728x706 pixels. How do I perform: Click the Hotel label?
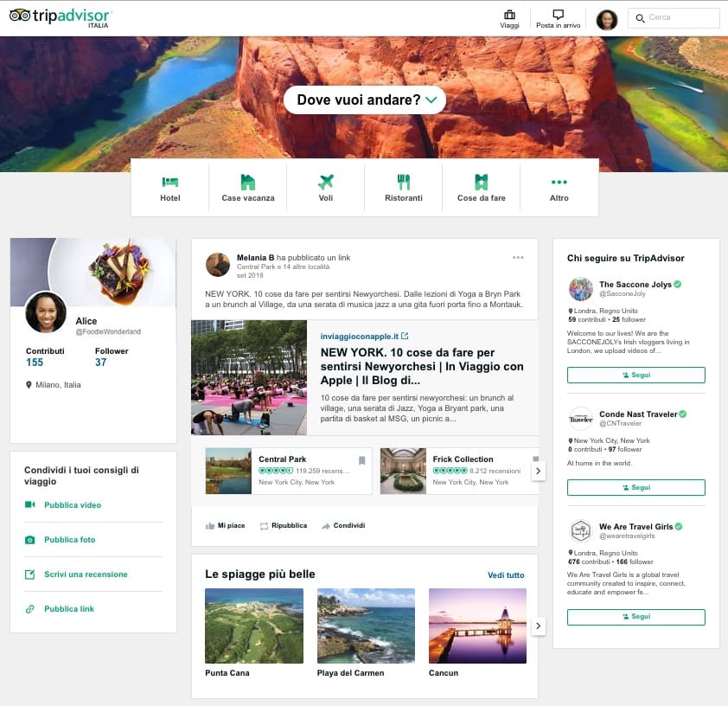tap(170, 198)
